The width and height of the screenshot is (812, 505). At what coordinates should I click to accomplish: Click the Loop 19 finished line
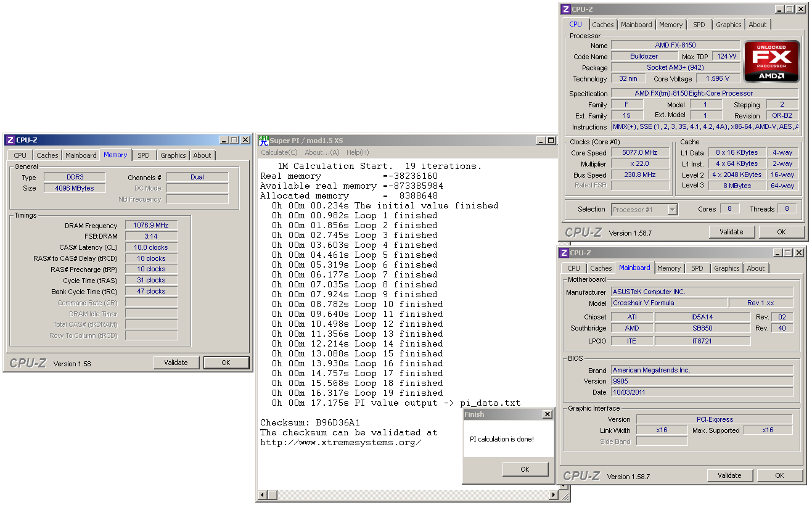tap(358, 393)
